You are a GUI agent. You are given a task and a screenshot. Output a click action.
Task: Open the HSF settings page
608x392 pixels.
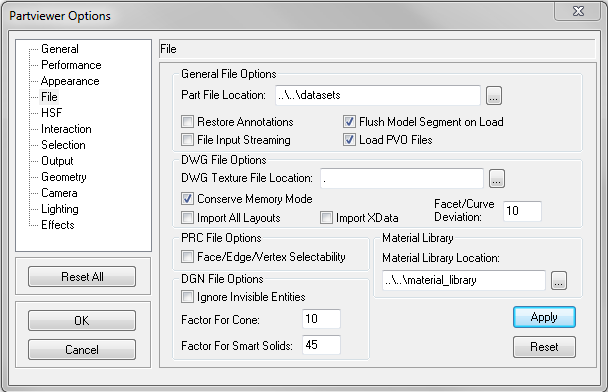tap(51, 112)
